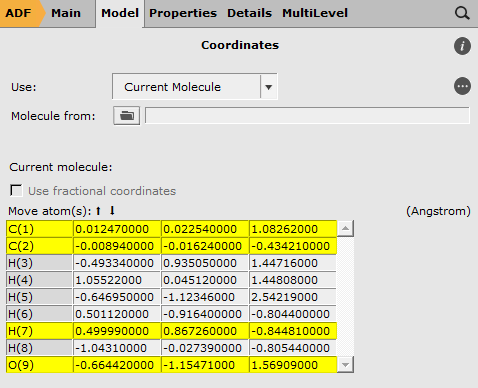Image resolution: width=478 pixels, height=388 pixels.
Task: Switch to the Main tab
Action: point(66,13)
